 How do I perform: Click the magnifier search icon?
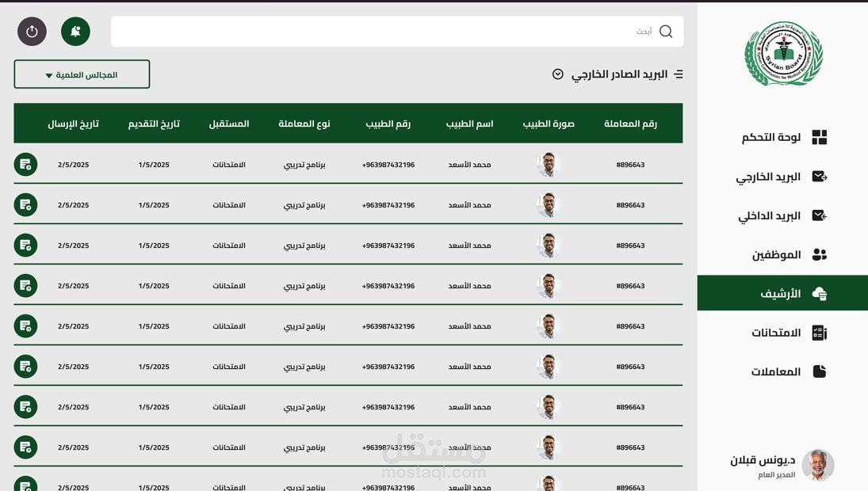point(666,32)
